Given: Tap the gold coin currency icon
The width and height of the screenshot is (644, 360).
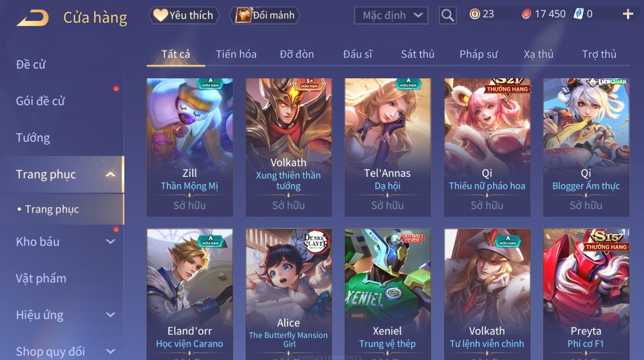Looking at the screenshot, I should coord(474,14).
